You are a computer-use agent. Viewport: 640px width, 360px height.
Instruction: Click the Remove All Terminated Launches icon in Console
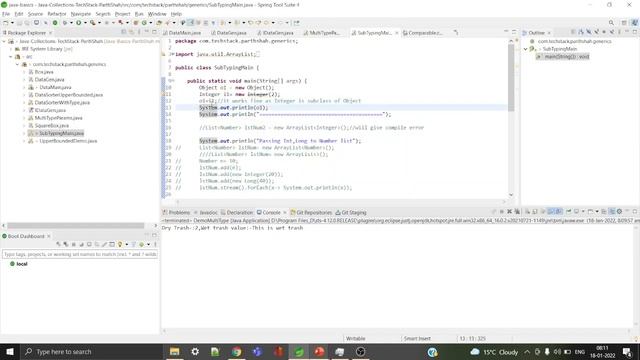[x=517, y=211]
